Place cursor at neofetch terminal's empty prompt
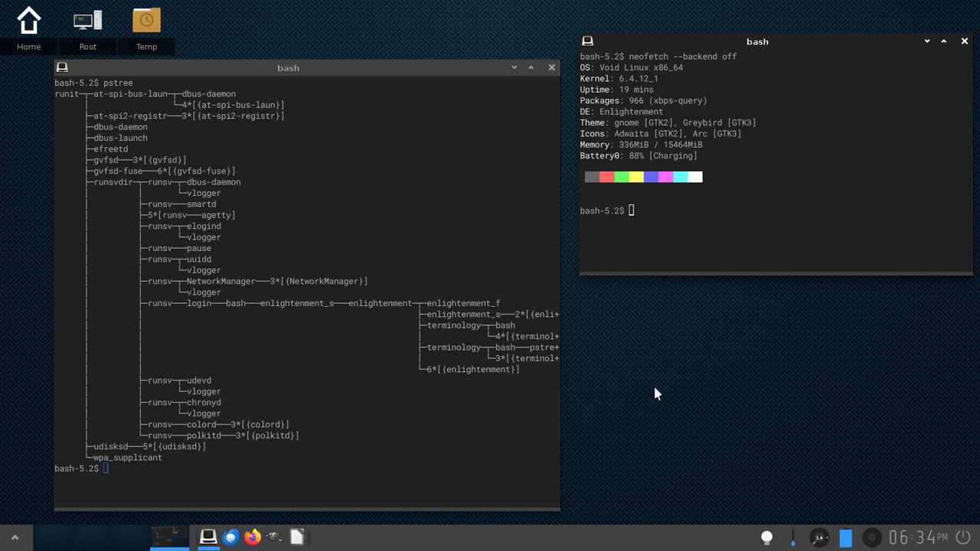Image resolution: width=980 pixels, height=551 pixels. point(632,210)
